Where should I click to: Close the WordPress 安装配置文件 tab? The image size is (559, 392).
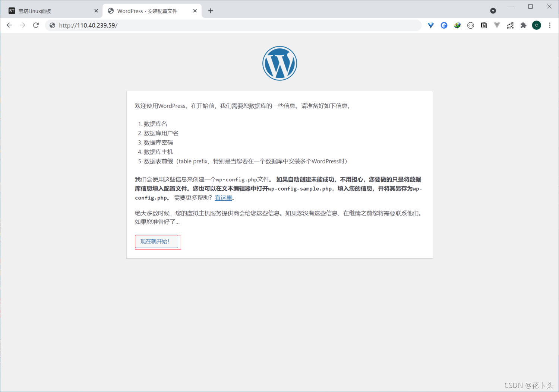(195, 11)
